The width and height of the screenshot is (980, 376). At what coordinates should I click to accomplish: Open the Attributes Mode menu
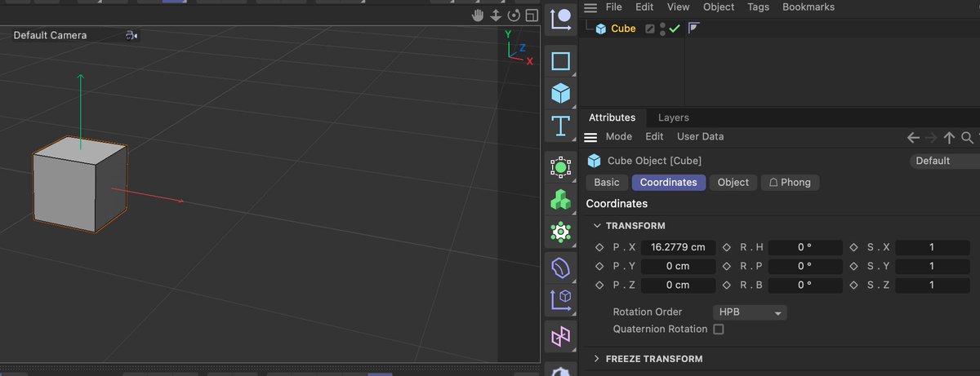click(619, 137)
